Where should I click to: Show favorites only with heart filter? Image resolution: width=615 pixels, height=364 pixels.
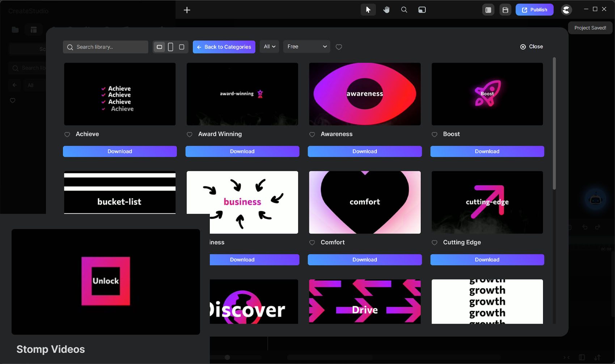pyautogui.click(x=339, y=47)
